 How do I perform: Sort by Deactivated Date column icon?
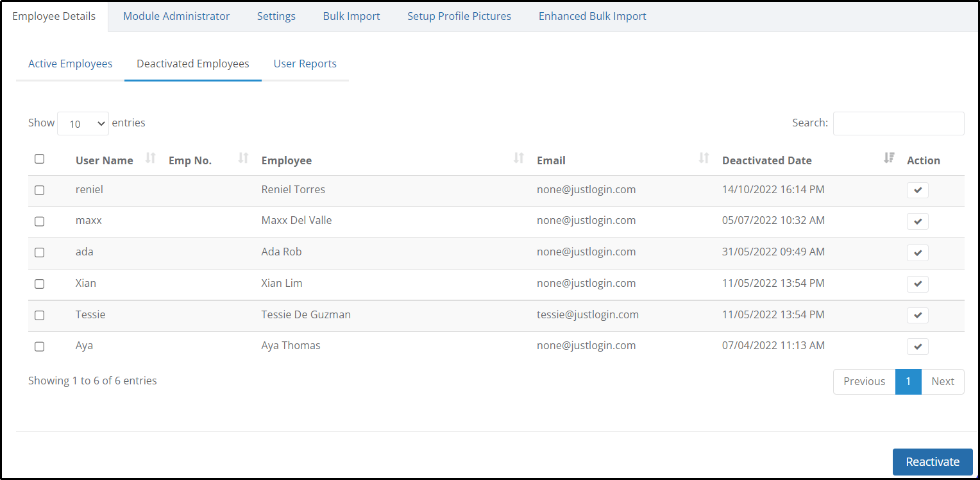[889, 158]
